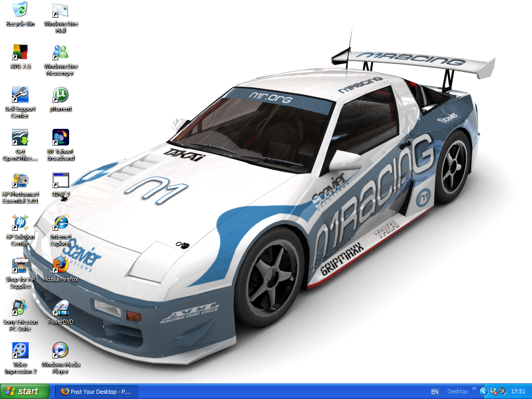The image size is (532, 399).
Task: Click the Desktop toolbar label
Action: coord(457,391)
